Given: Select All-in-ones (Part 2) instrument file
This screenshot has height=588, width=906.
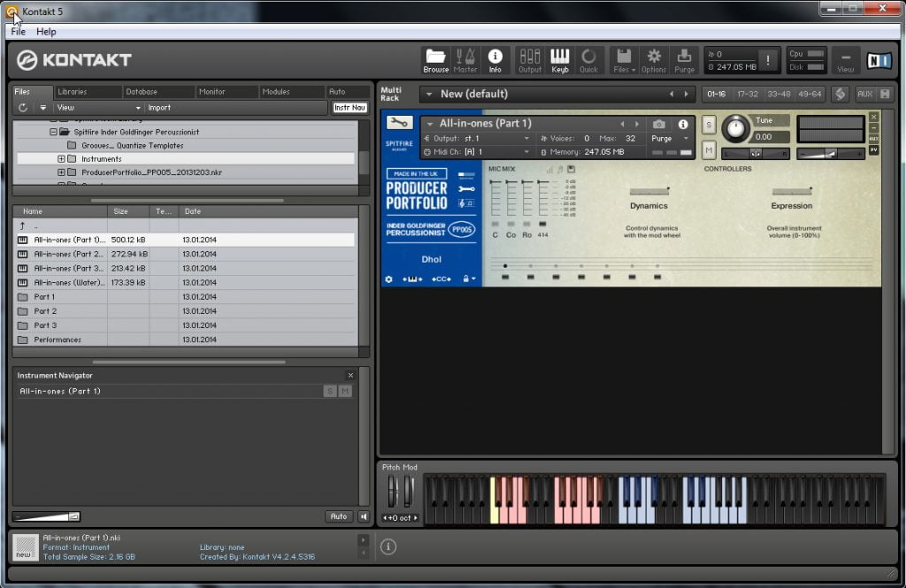Looking at the screenshot, I should point(185,254).
